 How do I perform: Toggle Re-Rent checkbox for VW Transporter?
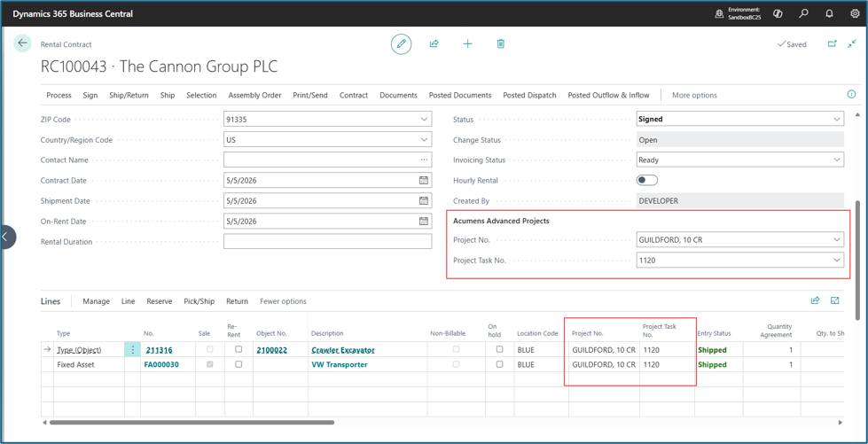[x=238, y=365]
